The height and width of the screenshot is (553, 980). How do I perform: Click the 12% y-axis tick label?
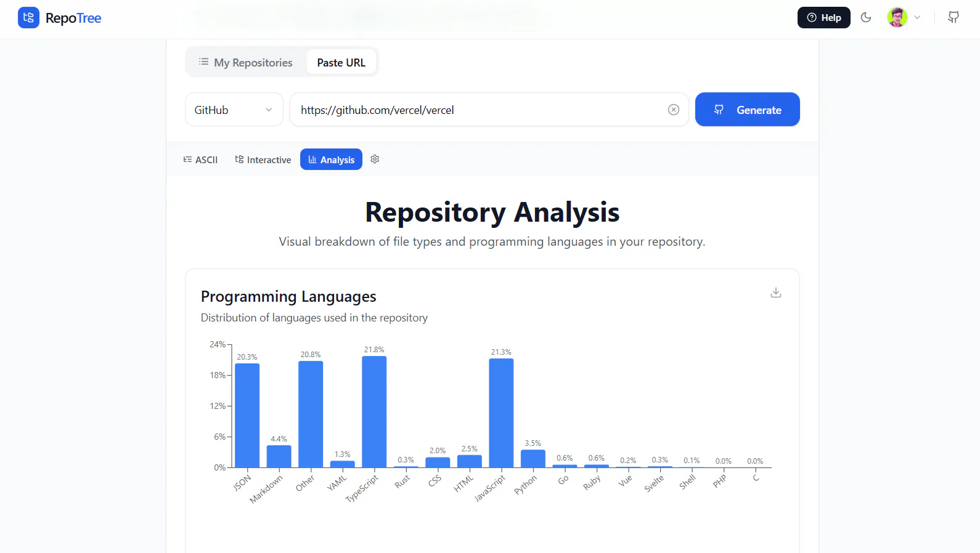pos(218,406)
